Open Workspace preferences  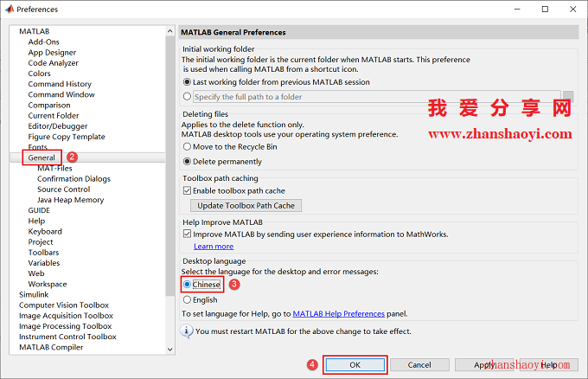click(x=48, y=284)
